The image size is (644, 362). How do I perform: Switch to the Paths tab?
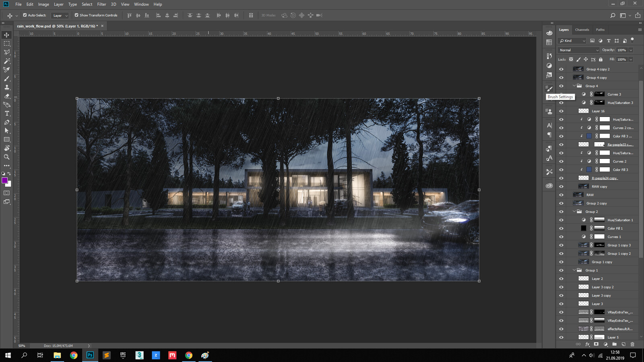coord(600,30)
